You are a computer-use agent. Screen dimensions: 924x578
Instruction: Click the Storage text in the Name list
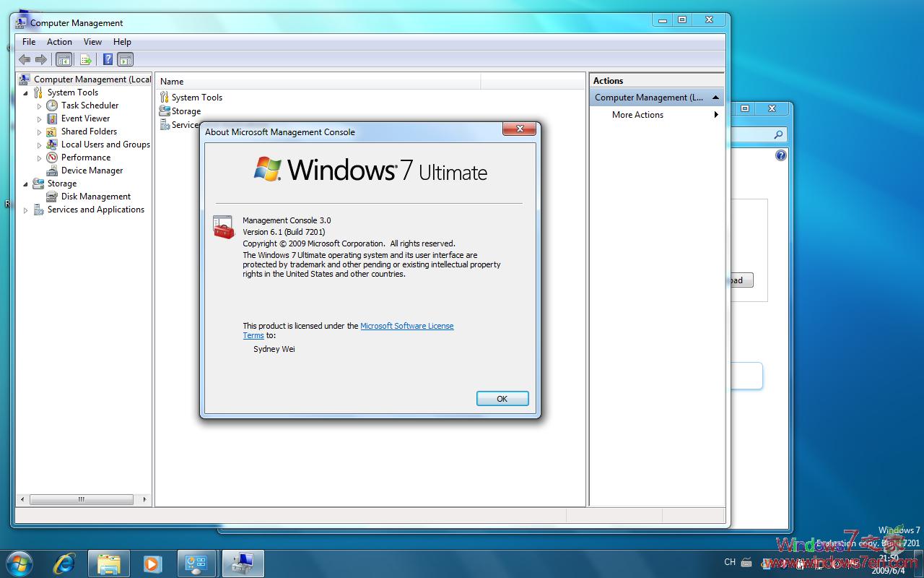point(186,111)
